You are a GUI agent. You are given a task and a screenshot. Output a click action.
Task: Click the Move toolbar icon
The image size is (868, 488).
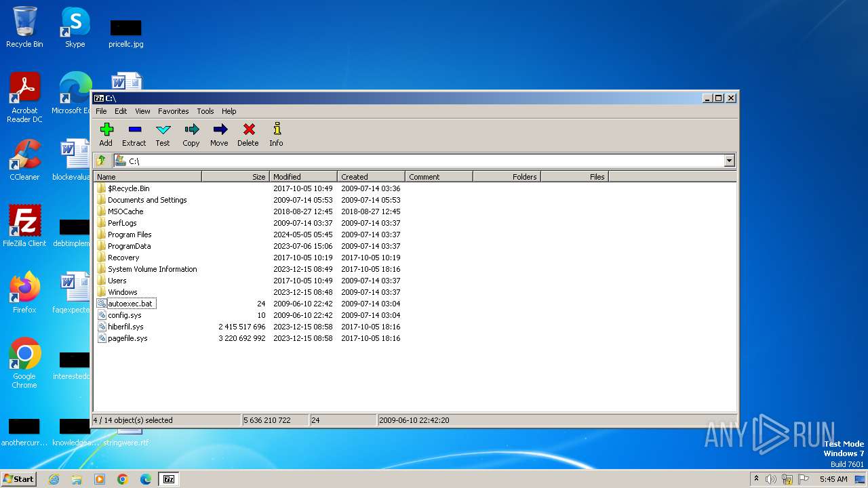click(x=219, y=134)
